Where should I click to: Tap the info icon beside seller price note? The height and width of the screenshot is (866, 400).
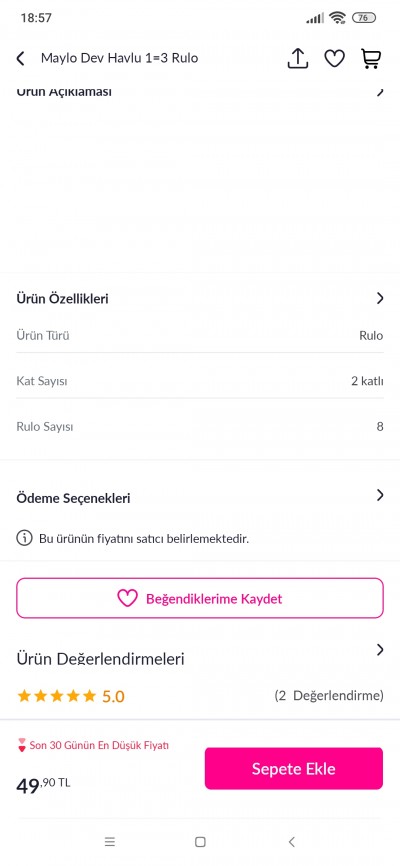pyautogui.click(x=24, y=538)
